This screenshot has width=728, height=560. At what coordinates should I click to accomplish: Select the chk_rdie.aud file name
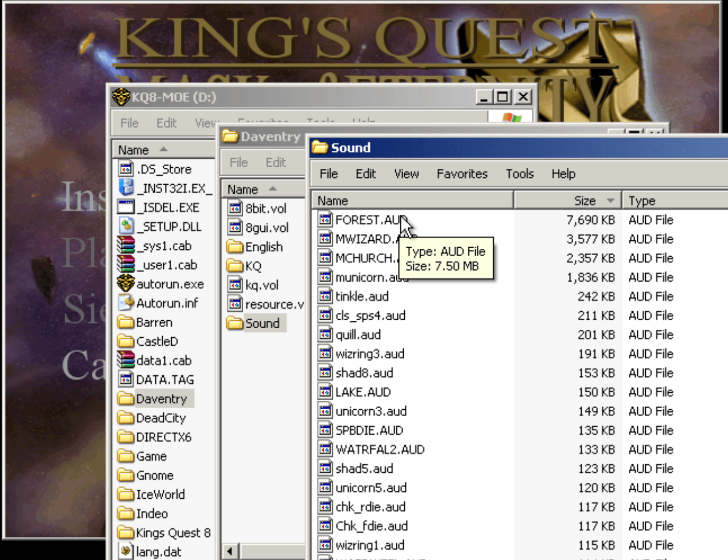tap(370, 507)
